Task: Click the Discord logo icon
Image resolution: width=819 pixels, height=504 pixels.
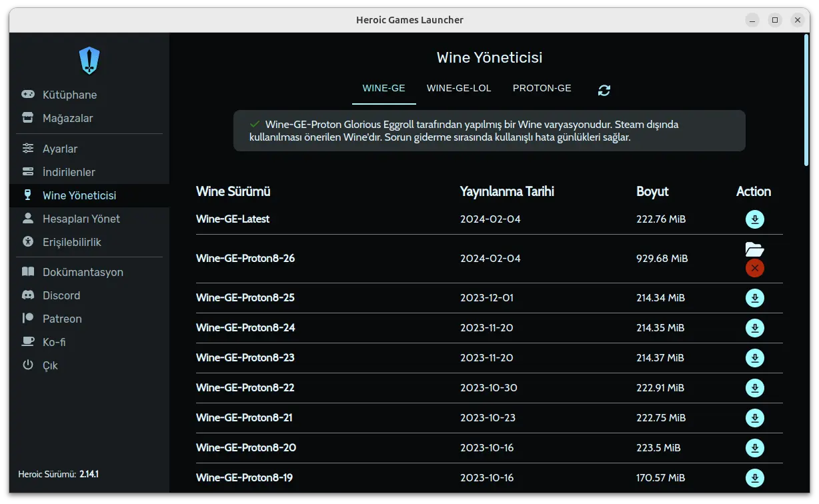Action: point(28,295)
